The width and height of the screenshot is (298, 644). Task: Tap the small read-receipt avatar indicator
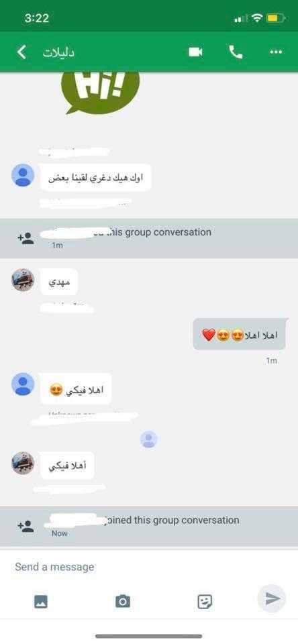[x=148, y=439]
